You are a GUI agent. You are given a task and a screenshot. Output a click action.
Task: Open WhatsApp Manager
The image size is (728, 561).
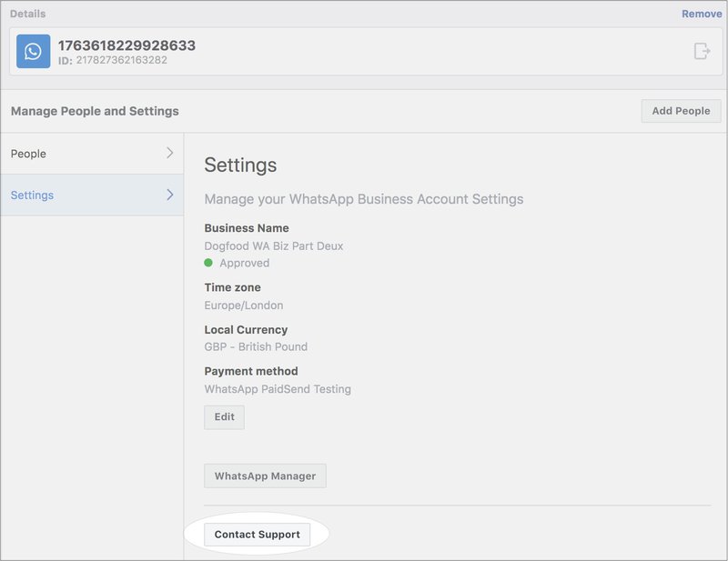(x=265, y=476)
